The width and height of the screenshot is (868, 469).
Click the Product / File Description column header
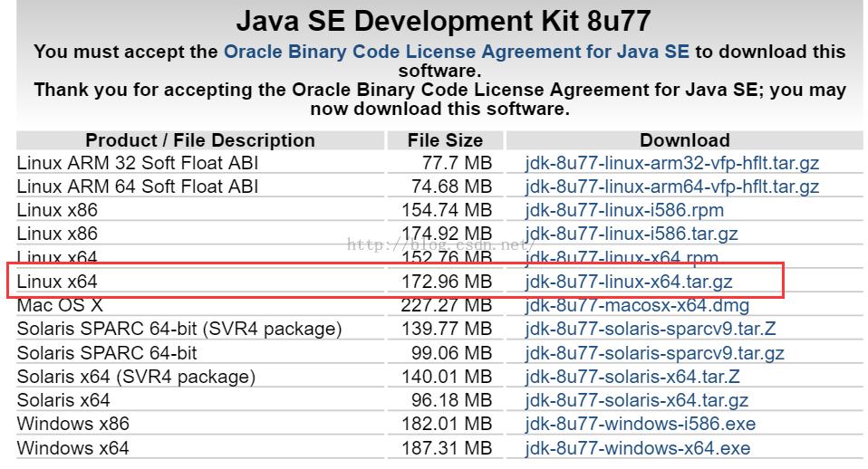tap(200, 140)
